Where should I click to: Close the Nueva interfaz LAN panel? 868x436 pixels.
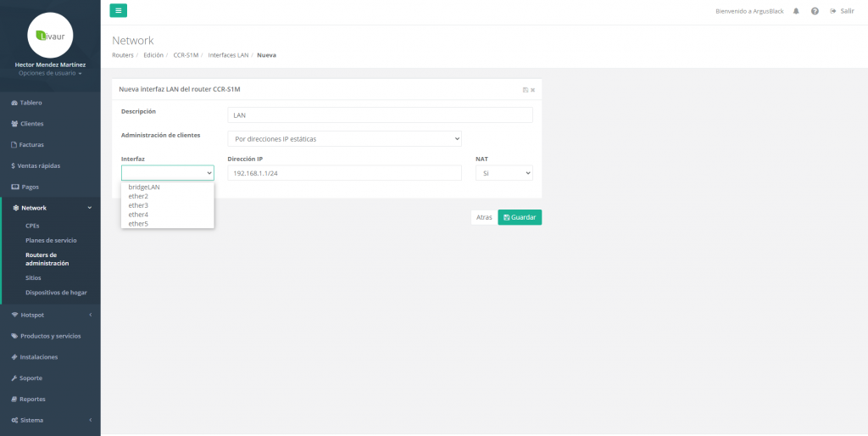(x=532, y=90)
